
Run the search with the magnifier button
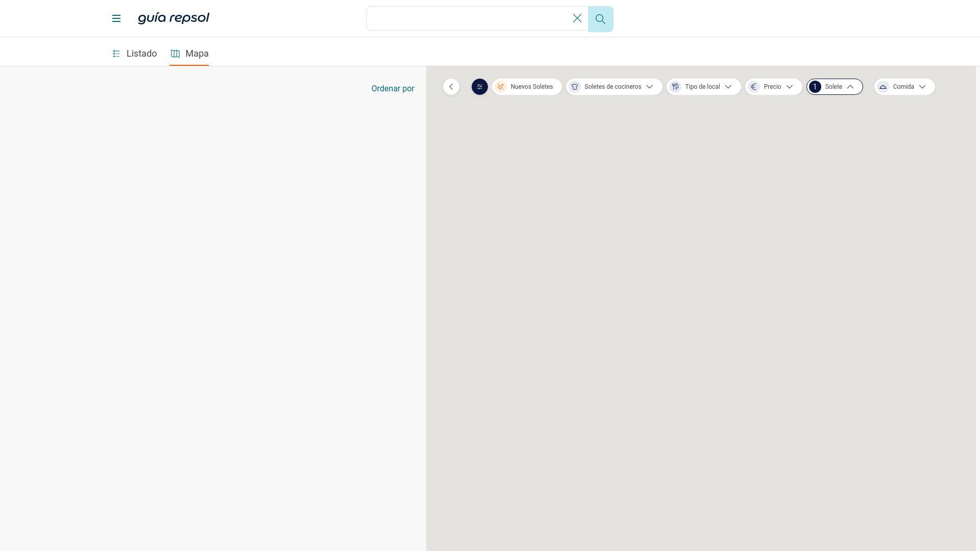tap(600, 19)
